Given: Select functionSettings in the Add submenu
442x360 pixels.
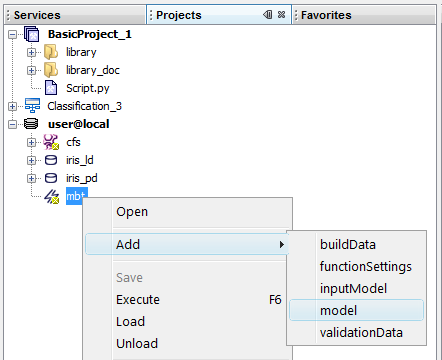Looking at the screenshot, I should (x=356, y=266).
